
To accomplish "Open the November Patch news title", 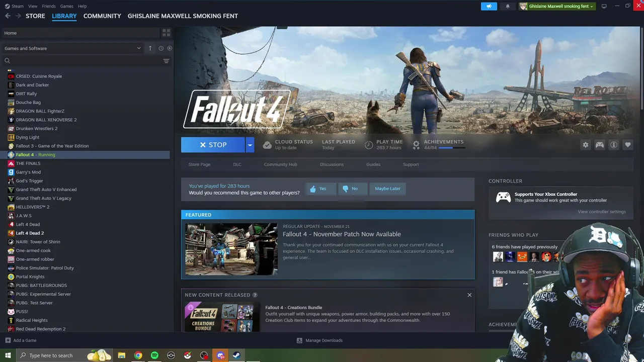I will click(342, 234).
